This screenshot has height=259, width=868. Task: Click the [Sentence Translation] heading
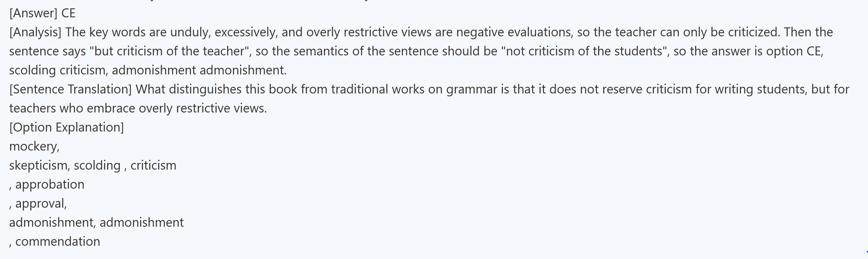[x=70, y=89]
